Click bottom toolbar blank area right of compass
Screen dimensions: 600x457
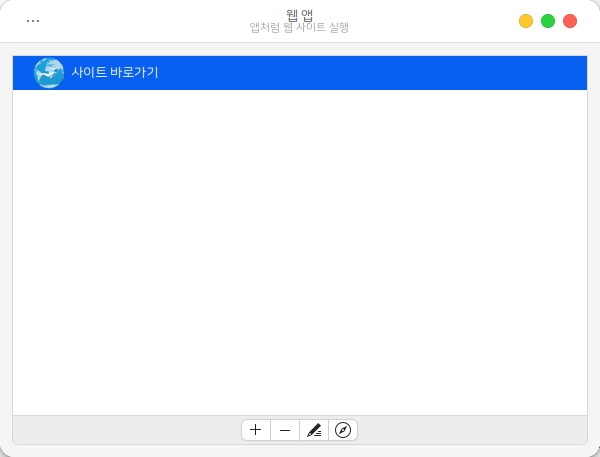(x=470, y=430)
